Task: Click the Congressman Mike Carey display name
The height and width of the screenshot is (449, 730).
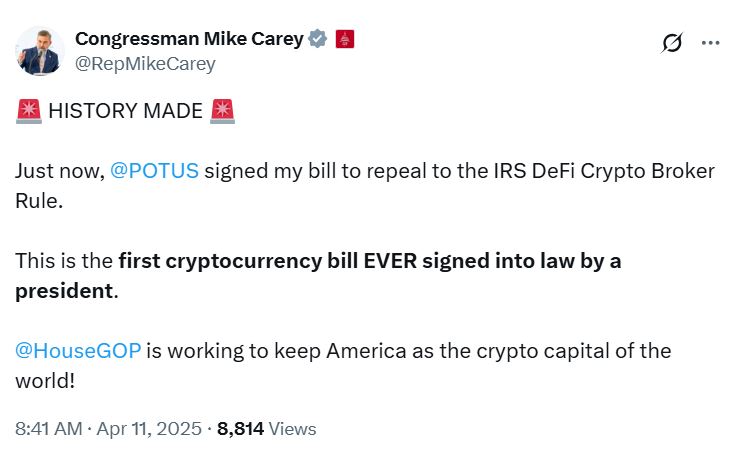Action: pyautogui.click(x=189, y=39)
